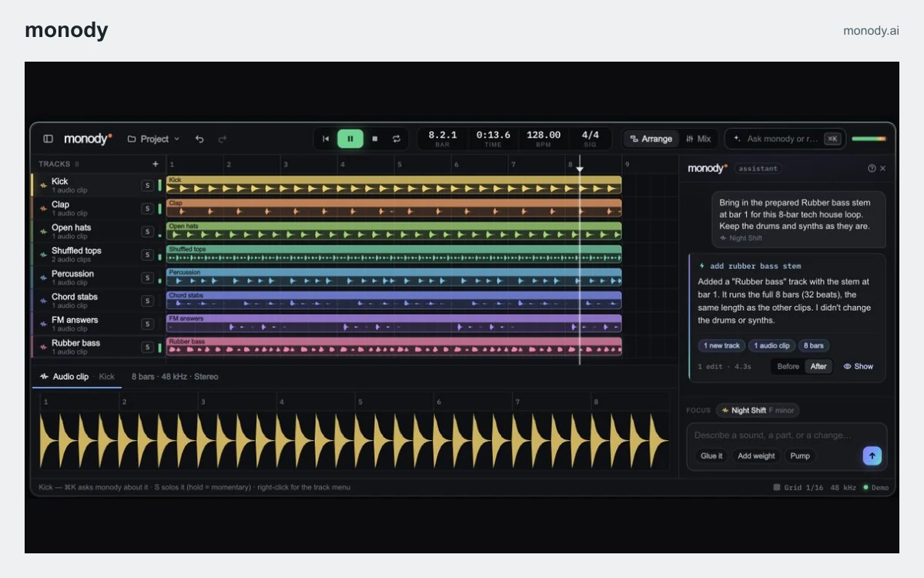
Task: Select the Clap clip in arrangement
Action: point(393,208)
